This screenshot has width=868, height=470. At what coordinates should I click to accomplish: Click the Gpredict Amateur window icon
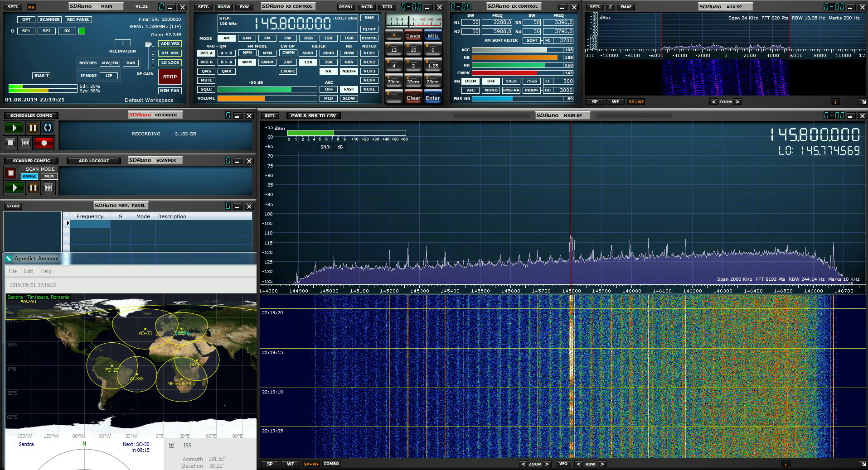click(x=9, y=259)
